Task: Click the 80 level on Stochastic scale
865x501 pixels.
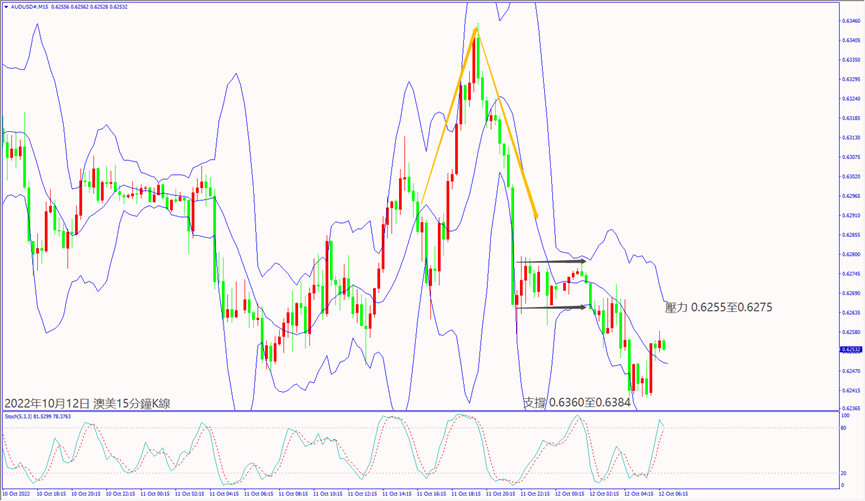Action: [x=845, y=428]
